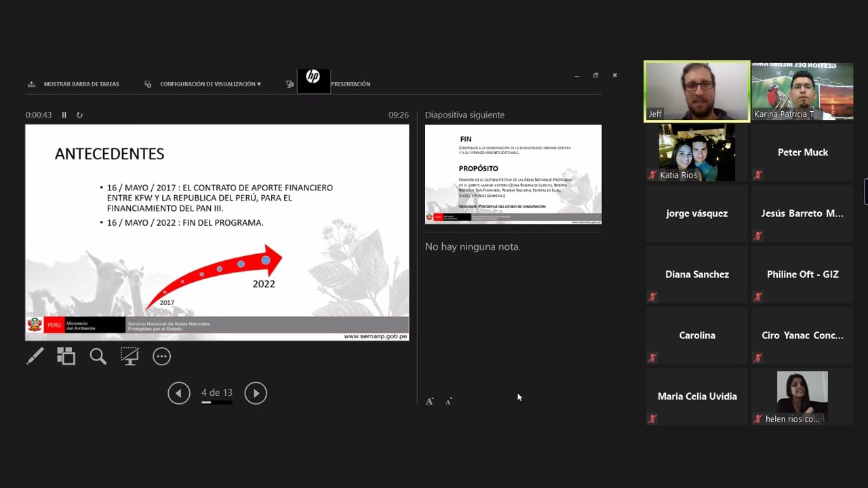
Task: Open the more slideshow options ellipsis
Action: (161, 356)
